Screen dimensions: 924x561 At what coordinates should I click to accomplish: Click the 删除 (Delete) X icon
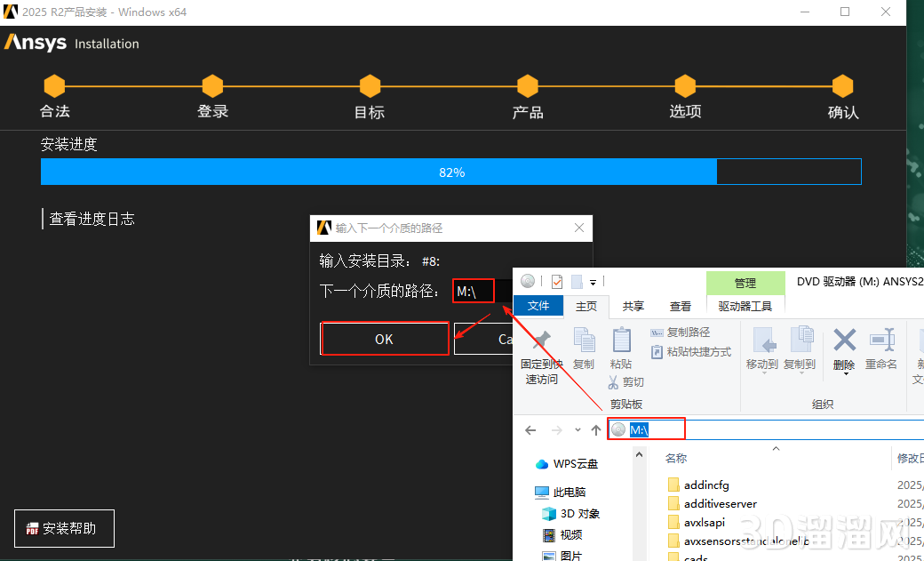(x=843, y=341)
